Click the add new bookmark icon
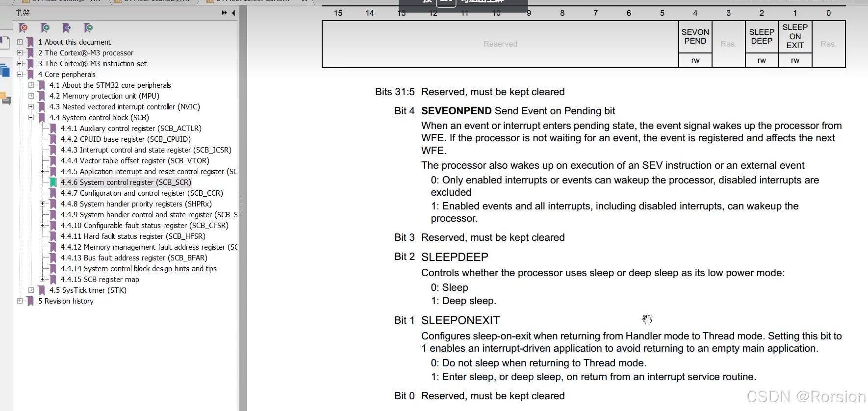This screenshot has width=868, height=411. point(45,28)
